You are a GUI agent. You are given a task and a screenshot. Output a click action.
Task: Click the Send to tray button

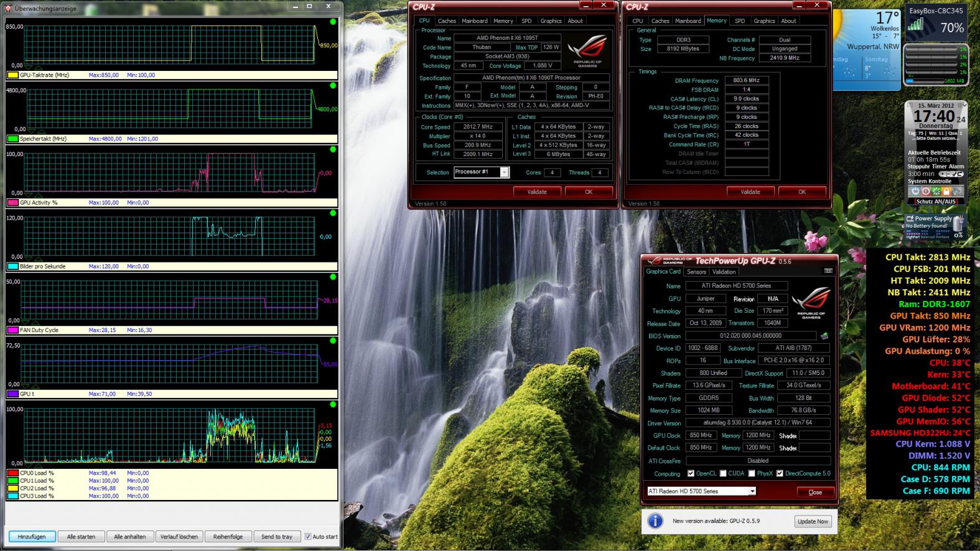pyautogui.click(x=277, y=537)
